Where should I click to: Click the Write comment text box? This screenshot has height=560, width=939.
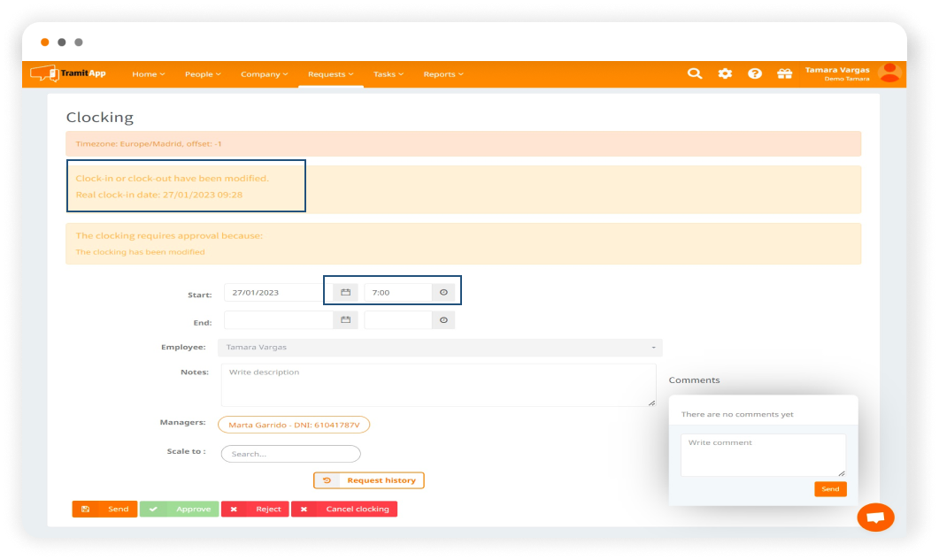pos(763,455)
